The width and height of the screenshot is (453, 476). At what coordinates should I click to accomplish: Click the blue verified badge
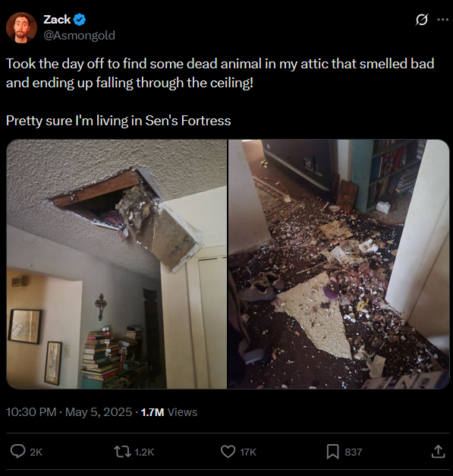click(x=80, y=20)
